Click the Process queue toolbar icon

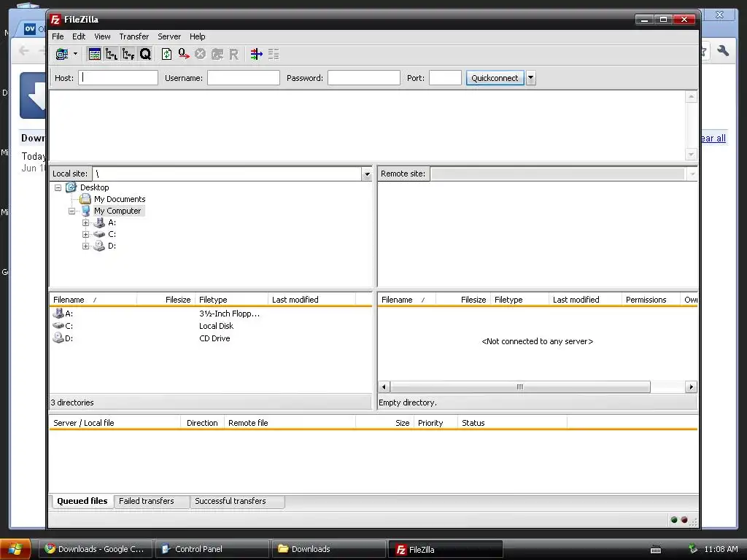(183, 54)
